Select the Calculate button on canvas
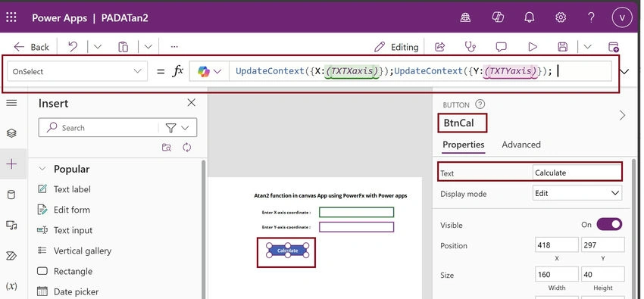This screenshot has height=299, width=644. pos(287,251)
